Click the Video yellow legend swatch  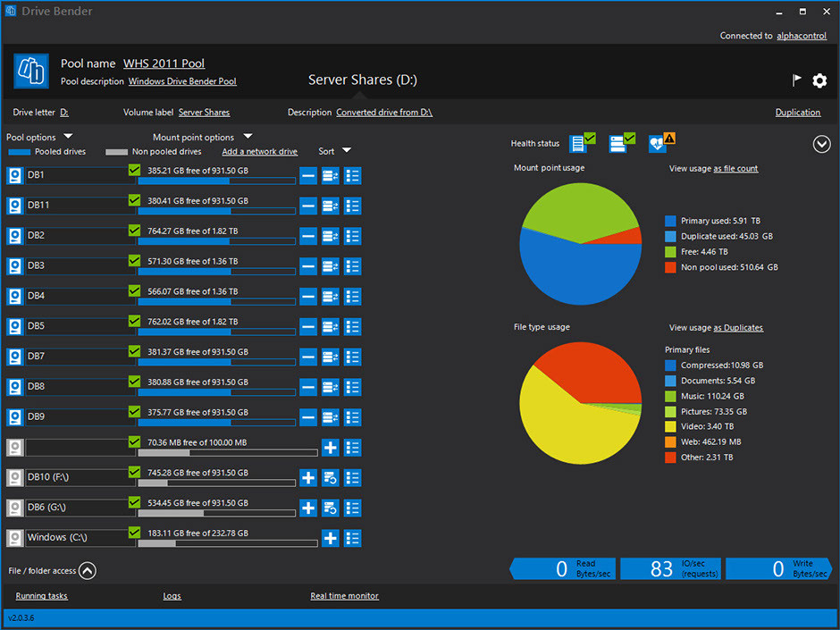tap(670, 426)
